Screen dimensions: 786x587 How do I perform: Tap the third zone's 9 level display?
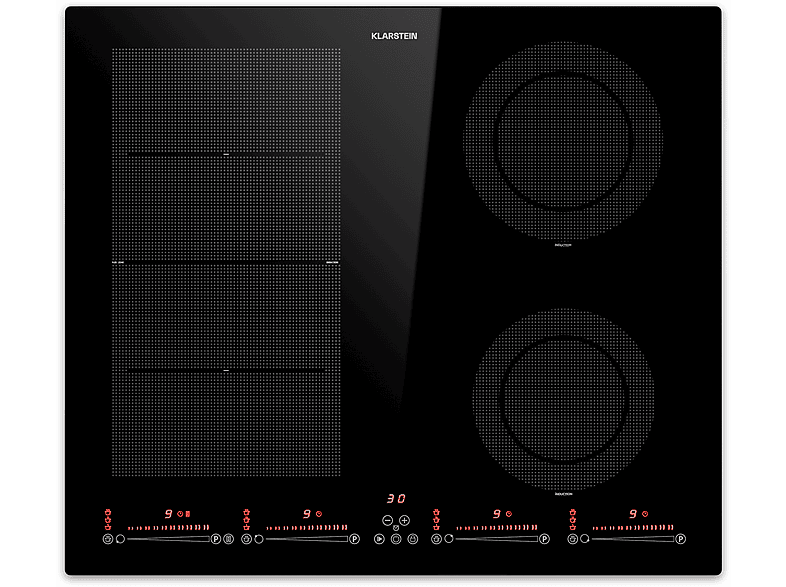[497, 514]
